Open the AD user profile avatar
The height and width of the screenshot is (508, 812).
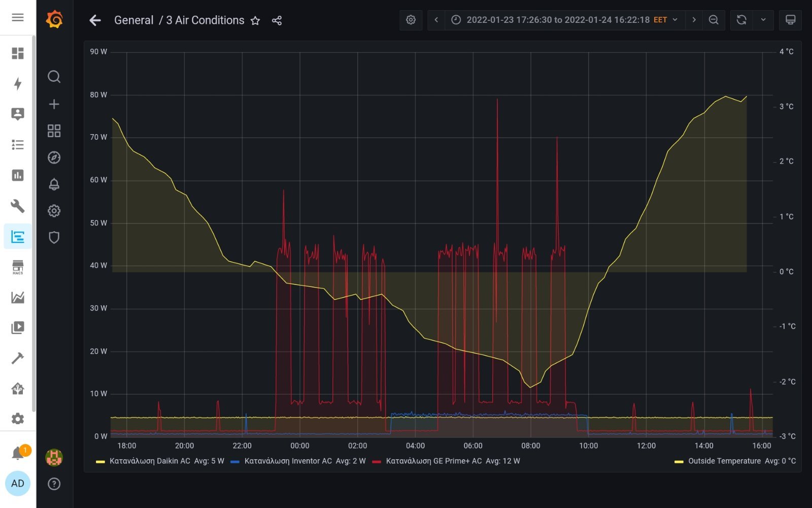pyautogui.click(x=18, y=483)
